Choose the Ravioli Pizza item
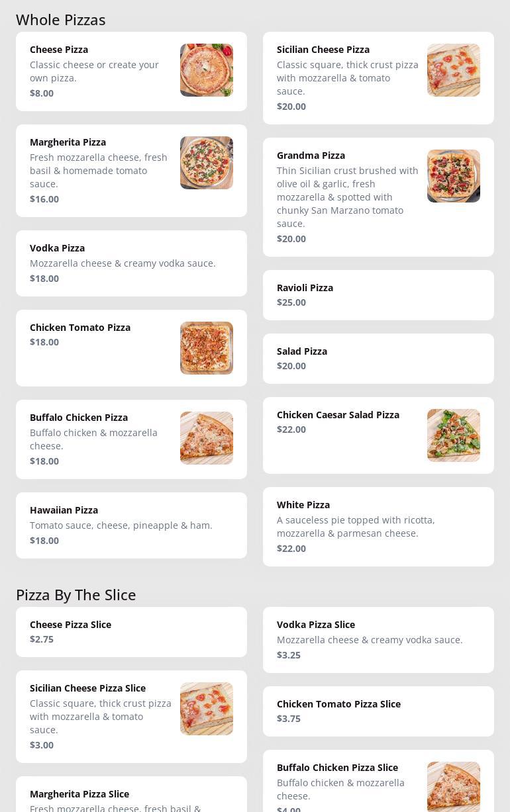The image size is (510, 812). coord(378,295)
